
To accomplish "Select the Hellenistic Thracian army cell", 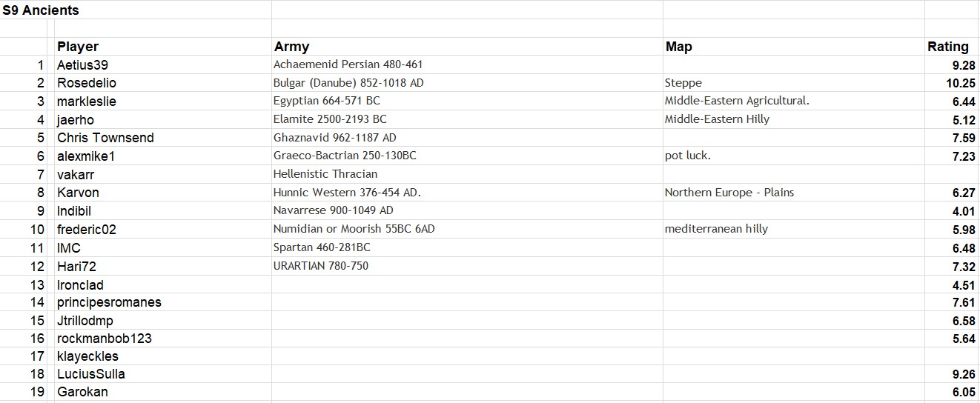I will pos(467,174).
